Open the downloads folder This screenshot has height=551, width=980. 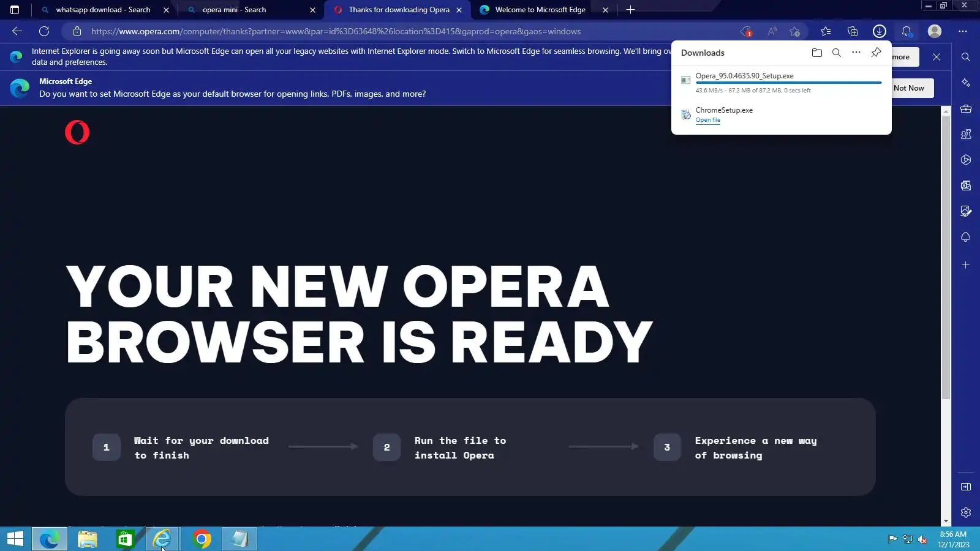click(x=817, y=53)
